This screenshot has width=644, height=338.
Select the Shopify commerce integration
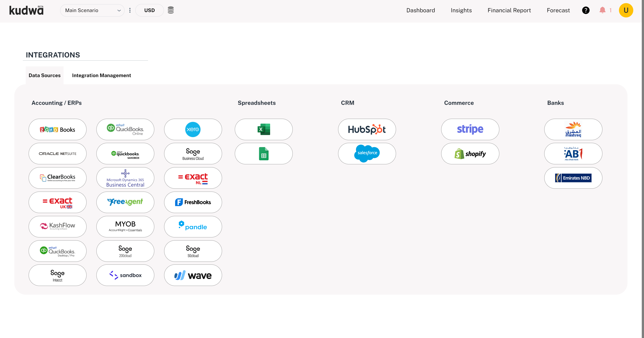pyautogui.click(x=470, y=154)
